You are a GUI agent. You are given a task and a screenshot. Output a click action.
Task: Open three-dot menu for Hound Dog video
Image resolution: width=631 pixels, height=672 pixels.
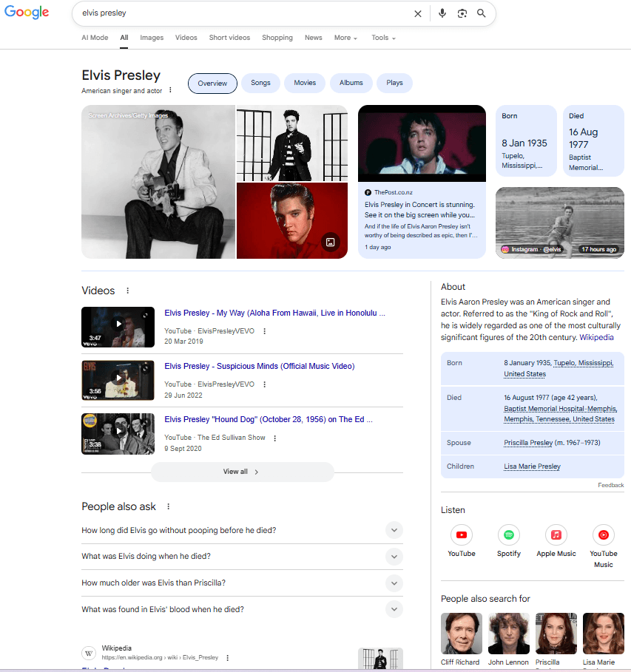coord(275,438)
